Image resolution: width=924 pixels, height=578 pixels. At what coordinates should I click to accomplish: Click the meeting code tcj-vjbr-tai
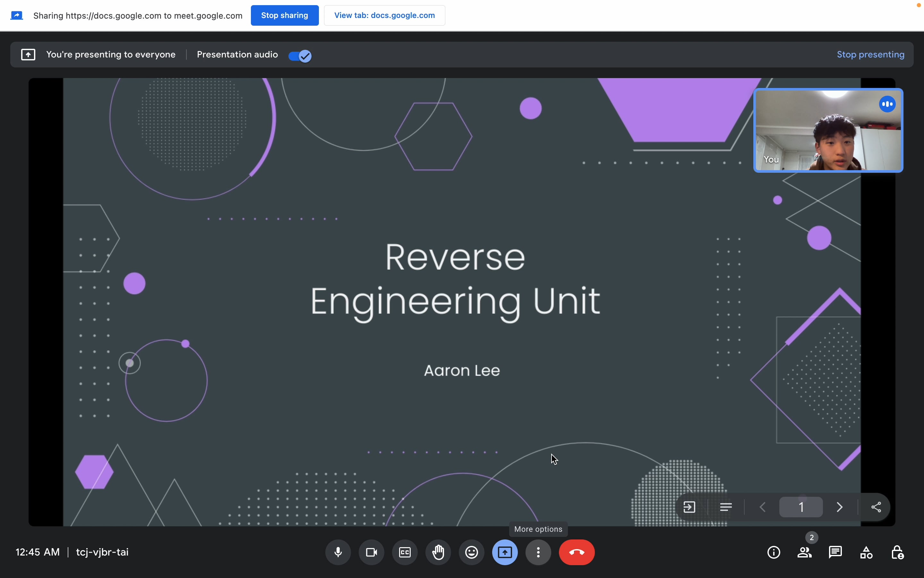102,552
